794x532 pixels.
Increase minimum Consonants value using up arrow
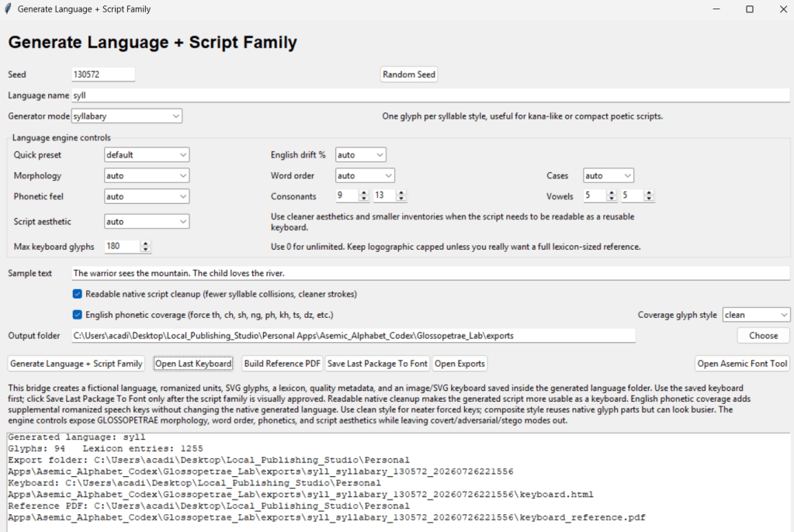pyautogui.click(x=363, y=193)
